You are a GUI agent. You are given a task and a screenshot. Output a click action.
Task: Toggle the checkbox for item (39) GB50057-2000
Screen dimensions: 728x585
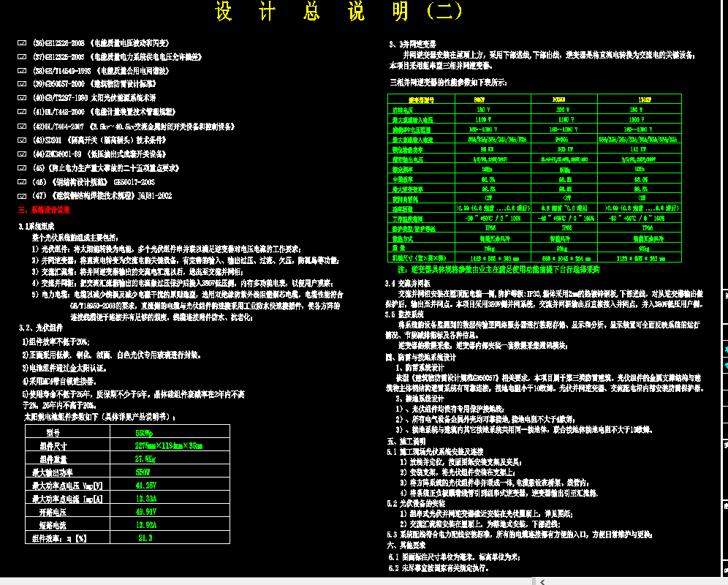click(x=22, y=83)
